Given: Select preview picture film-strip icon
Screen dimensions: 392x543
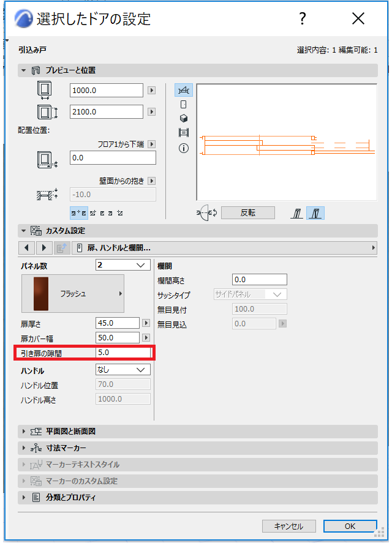Looking at the screenshot, I should click(184, 133).
